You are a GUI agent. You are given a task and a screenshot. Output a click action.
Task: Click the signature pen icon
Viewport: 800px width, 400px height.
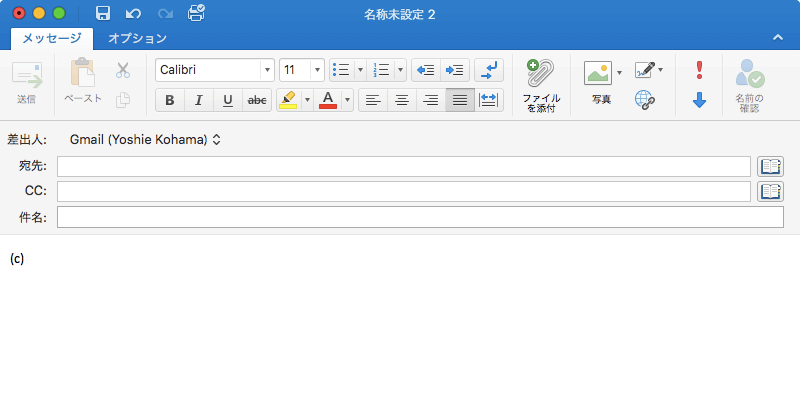[x=644, y=70]
